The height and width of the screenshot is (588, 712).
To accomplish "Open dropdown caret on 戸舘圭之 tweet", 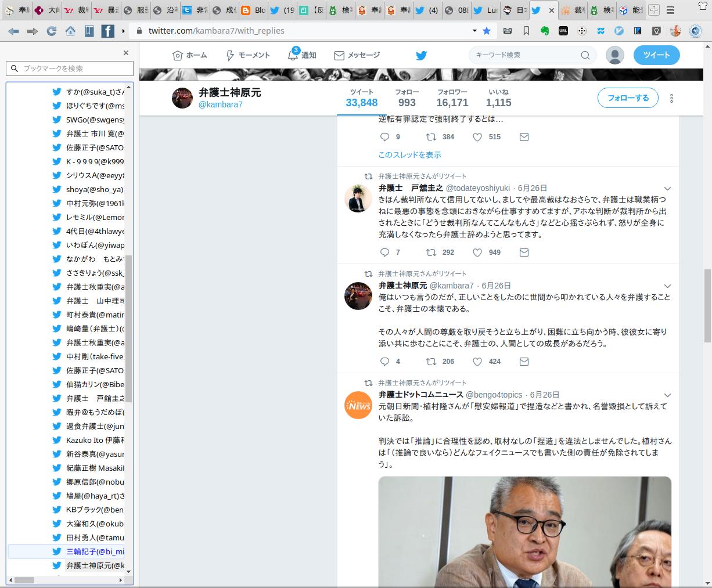I will click(667, 189).
